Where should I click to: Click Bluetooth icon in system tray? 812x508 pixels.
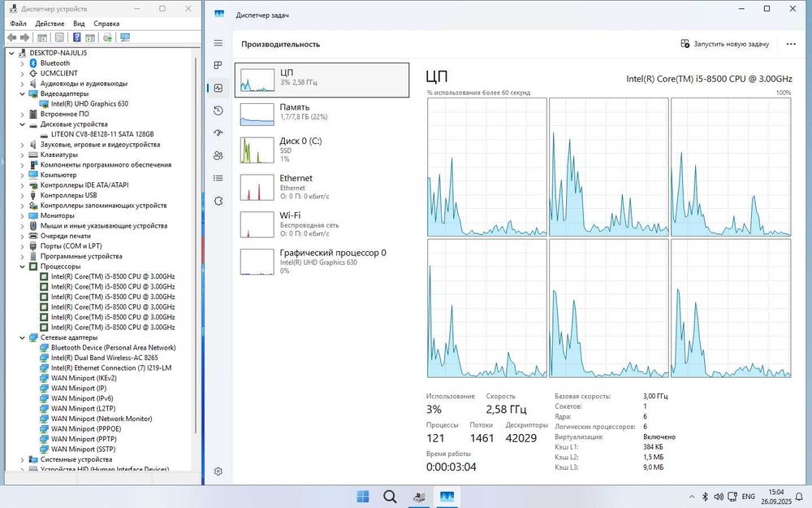(705, 497)
